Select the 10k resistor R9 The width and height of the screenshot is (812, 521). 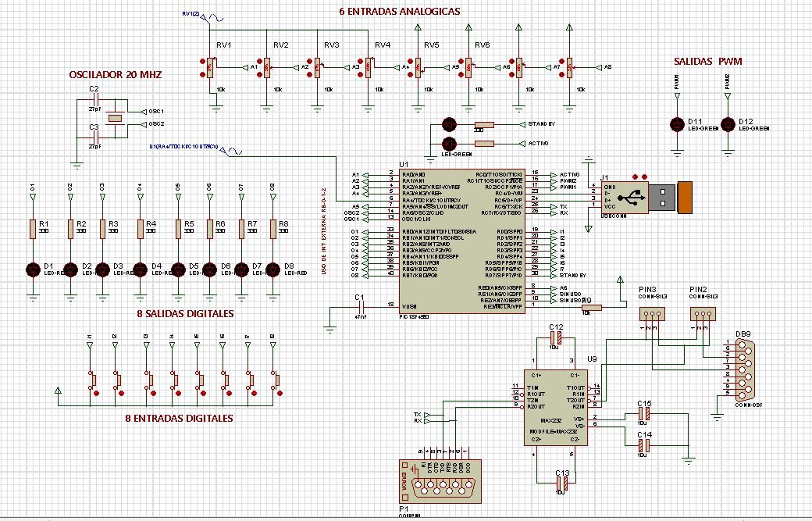(x=591, y=308)
